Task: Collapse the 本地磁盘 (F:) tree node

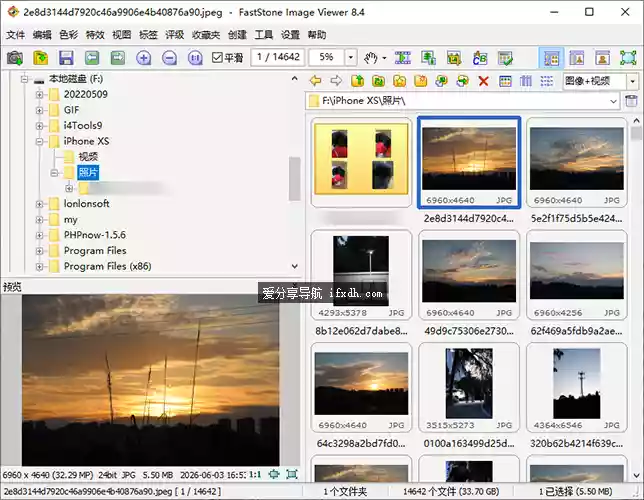Action: 25,79
